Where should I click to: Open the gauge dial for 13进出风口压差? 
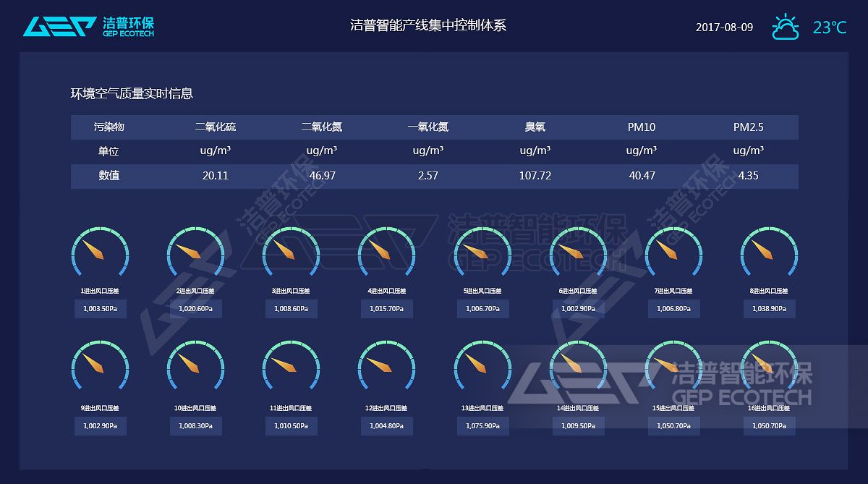click(482, 368)
